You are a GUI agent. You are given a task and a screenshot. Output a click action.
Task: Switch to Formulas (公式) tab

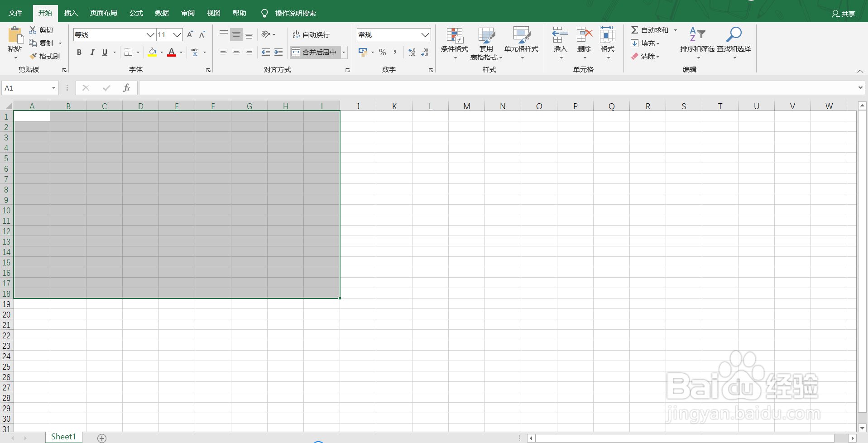coord(136,13)
